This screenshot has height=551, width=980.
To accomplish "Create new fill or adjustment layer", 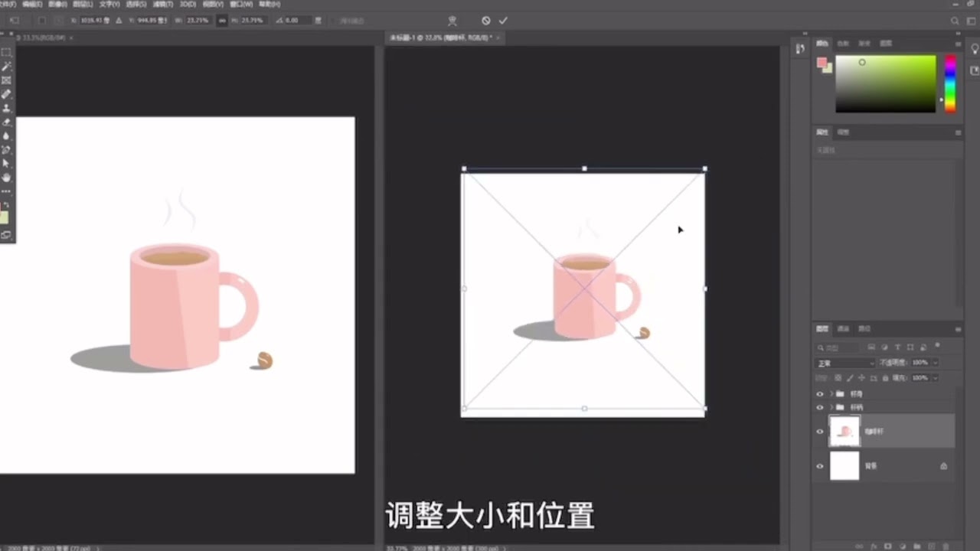I will click(x=903, y=546).
